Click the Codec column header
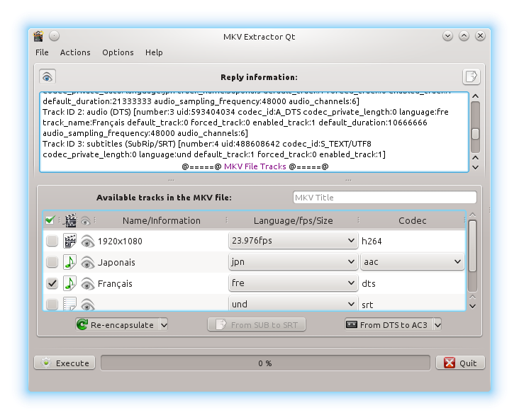Image resolution: width=519 pixels, height=420 pixels. (x=412, y=220)
